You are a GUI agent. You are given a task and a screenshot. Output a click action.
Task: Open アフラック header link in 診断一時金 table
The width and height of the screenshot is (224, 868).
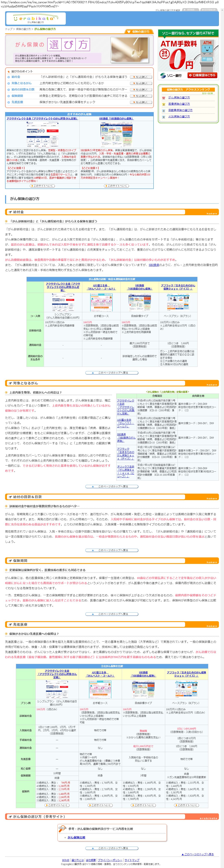[178, 287]
